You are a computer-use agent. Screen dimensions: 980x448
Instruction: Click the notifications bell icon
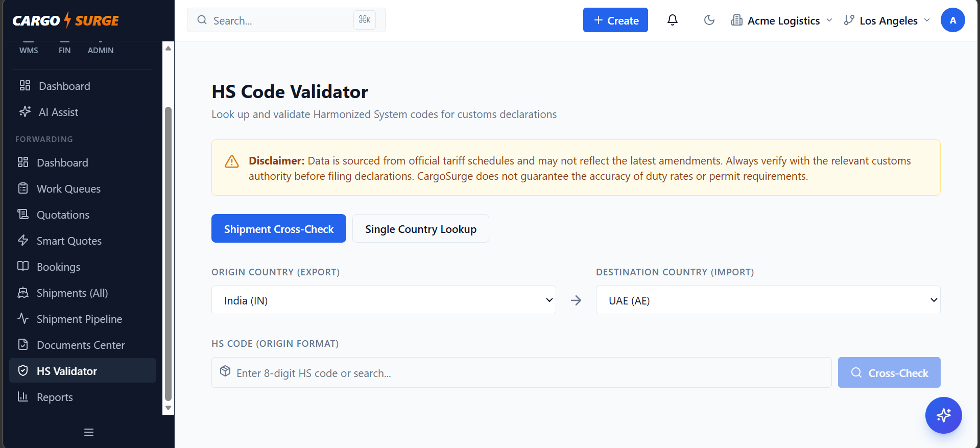pos(673,20)
